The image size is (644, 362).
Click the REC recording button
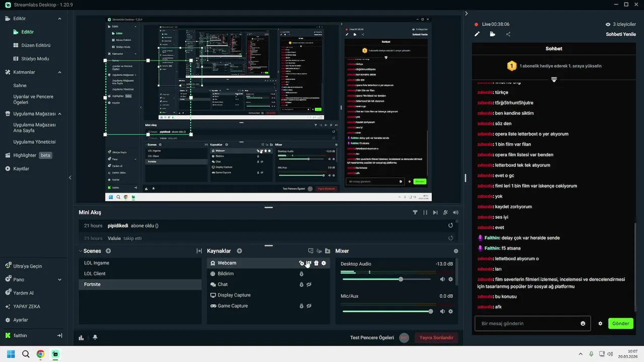click(404, 338)
